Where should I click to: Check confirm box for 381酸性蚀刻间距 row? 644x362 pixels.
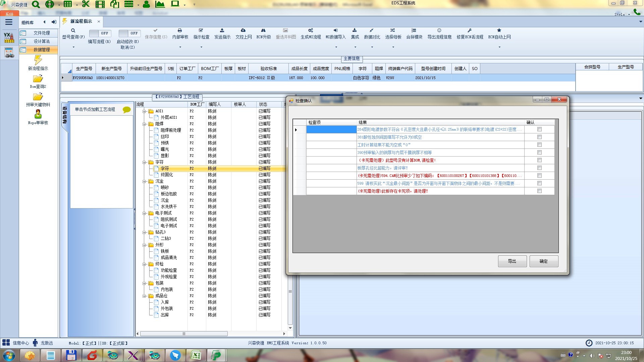click(539, 137)
